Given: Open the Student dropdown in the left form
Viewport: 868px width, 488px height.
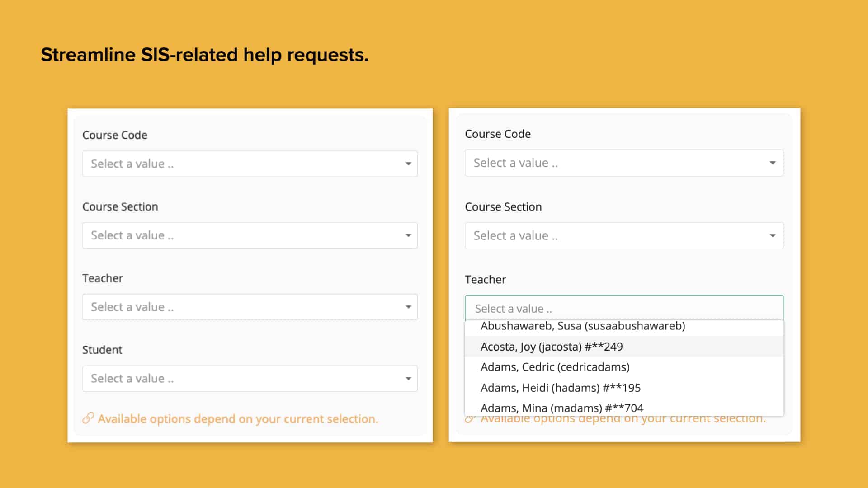Looking at the screenshot, I should [249, 379].
